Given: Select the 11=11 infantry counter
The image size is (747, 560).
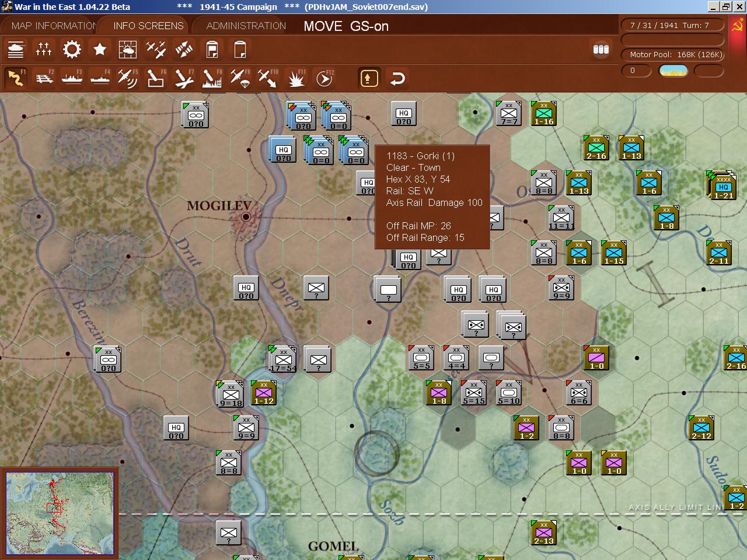Looking at the screenshot, I should pos(561,218).
